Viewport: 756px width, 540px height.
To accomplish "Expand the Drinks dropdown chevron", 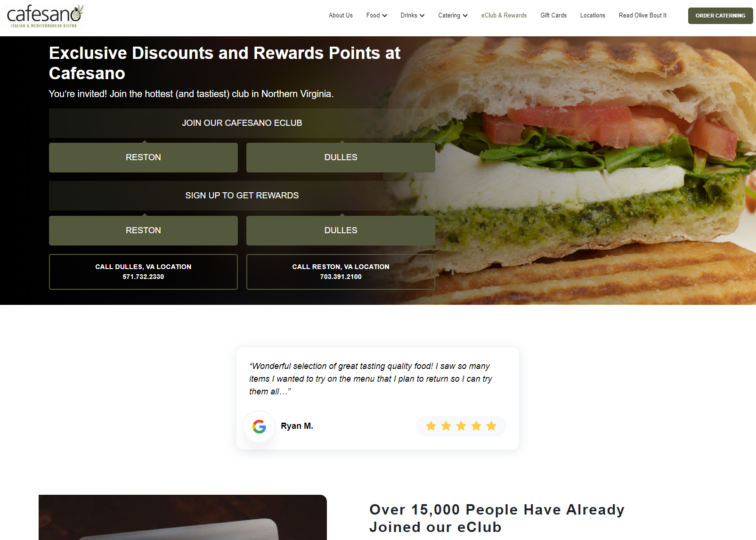I will coord(422,16).
